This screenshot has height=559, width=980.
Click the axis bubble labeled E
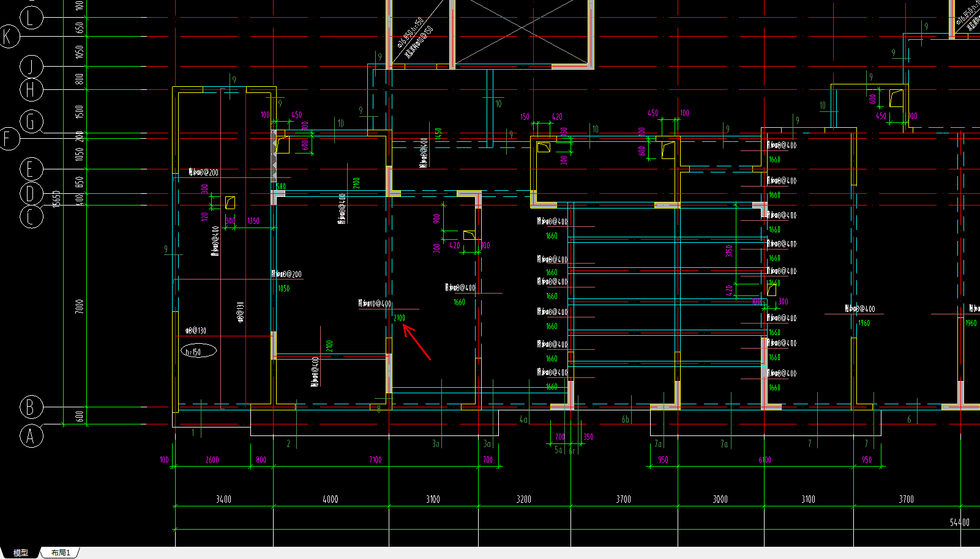tap(31, 169)
